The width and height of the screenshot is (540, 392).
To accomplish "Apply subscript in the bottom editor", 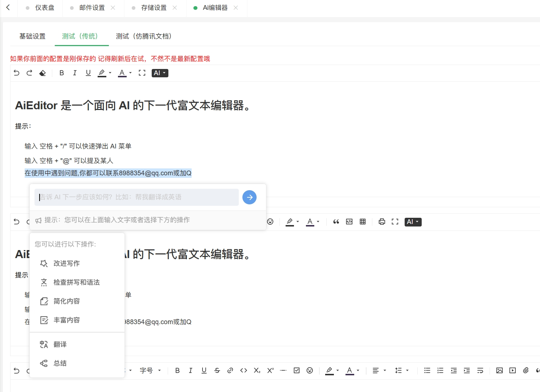I will [257, 371].
